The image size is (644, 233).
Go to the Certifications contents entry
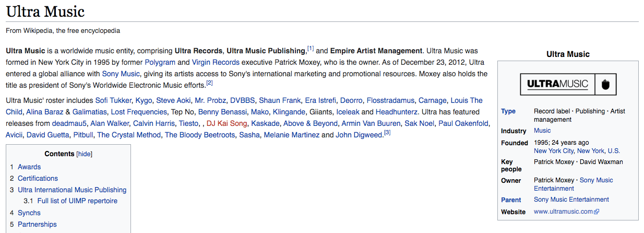tap(38, 178)
